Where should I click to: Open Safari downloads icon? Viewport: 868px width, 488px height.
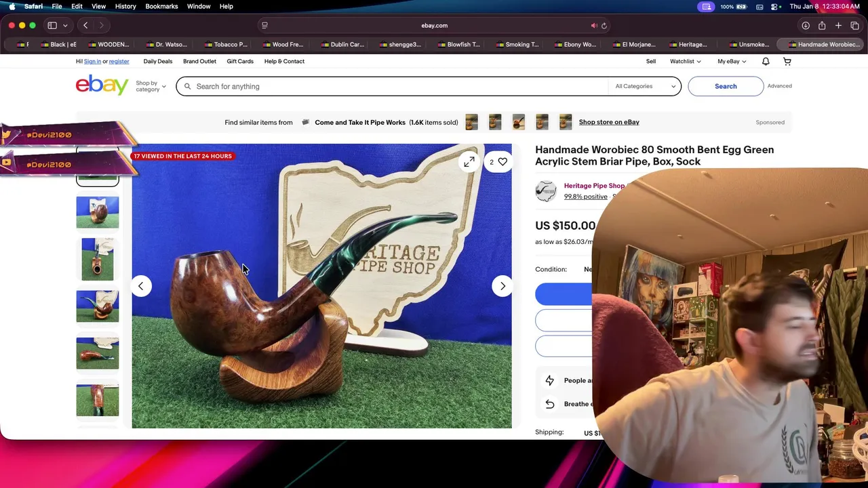(806, 26)
